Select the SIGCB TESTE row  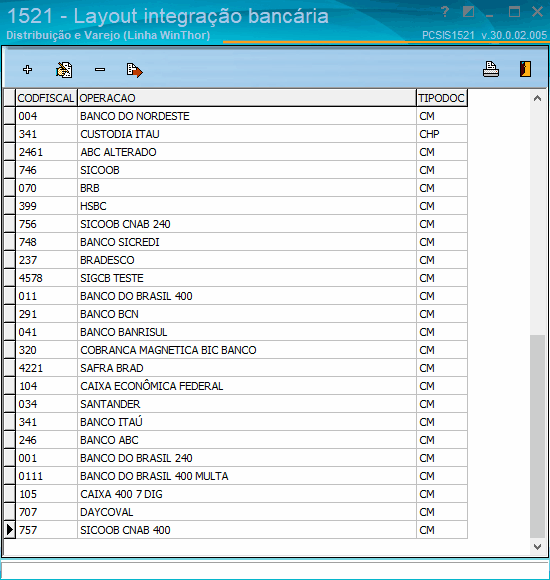236,278
